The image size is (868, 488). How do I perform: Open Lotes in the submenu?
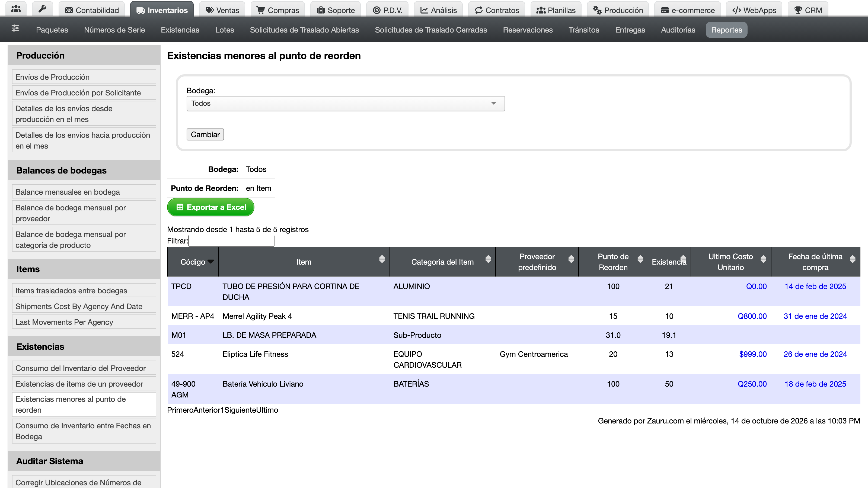[224, 30]
